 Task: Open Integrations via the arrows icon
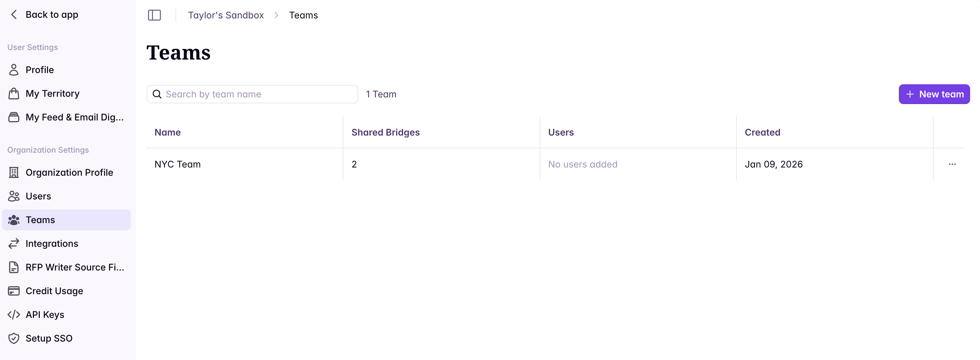14,244
